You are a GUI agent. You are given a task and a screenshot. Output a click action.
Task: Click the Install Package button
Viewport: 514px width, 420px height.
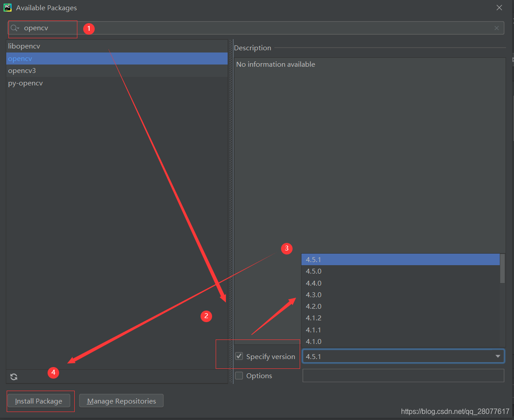[39, 401]
